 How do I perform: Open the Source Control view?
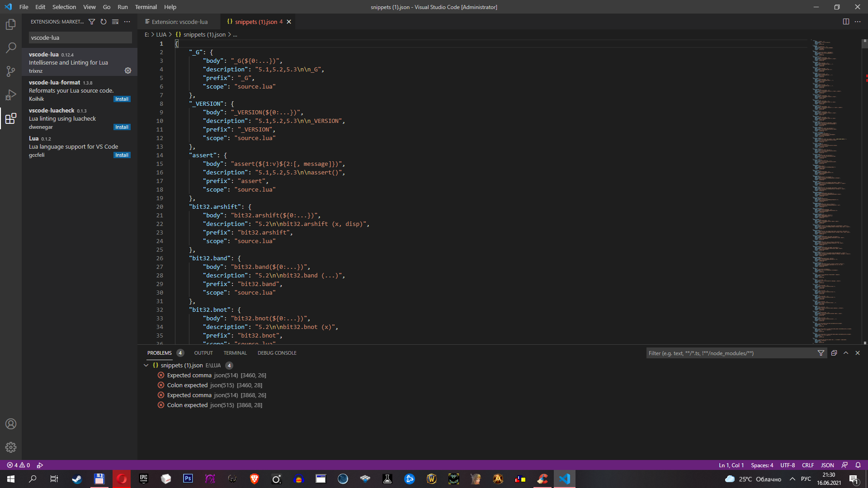(x=11, y=71)
